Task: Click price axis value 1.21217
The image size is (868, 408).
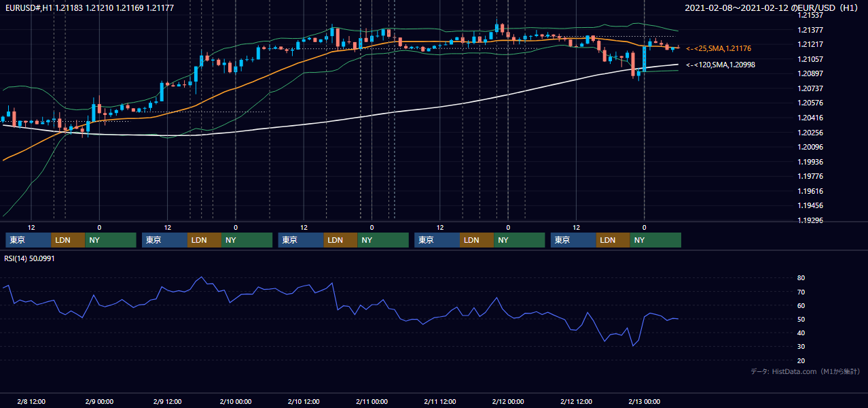Action: tap(809, 44)
